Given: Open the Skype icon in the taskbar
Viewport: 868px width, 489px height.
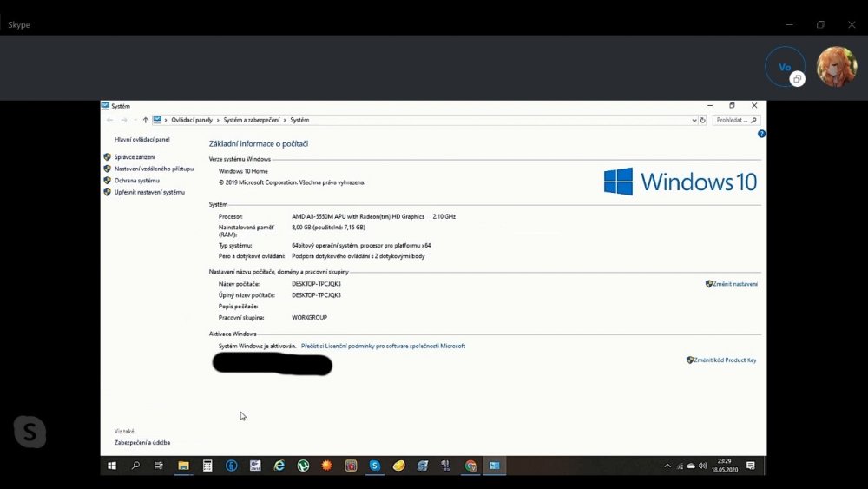Looking at the screenshot, I should point(374,466).
